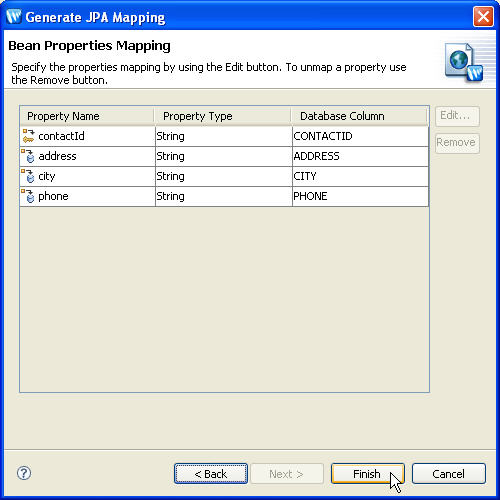Click the JPA mapping banner image
This screenshot has height=500, width=500.
[x=464, y=63]
